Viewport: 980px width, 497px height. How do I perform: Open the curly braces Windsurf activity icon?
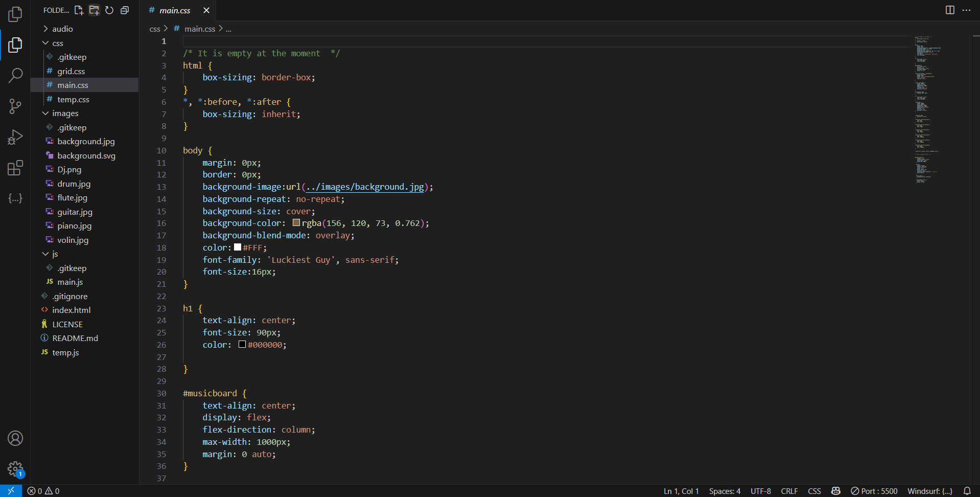[15, 198]
